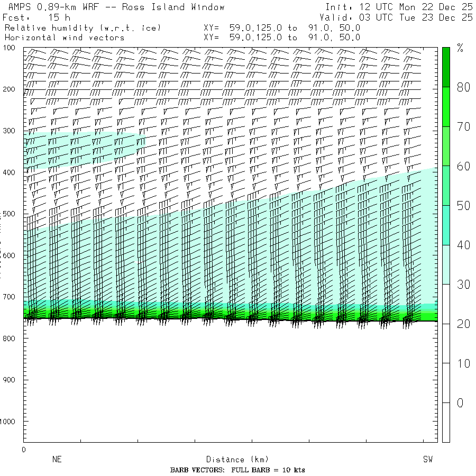Click the % unit on the colorbar

click(460, 48)
